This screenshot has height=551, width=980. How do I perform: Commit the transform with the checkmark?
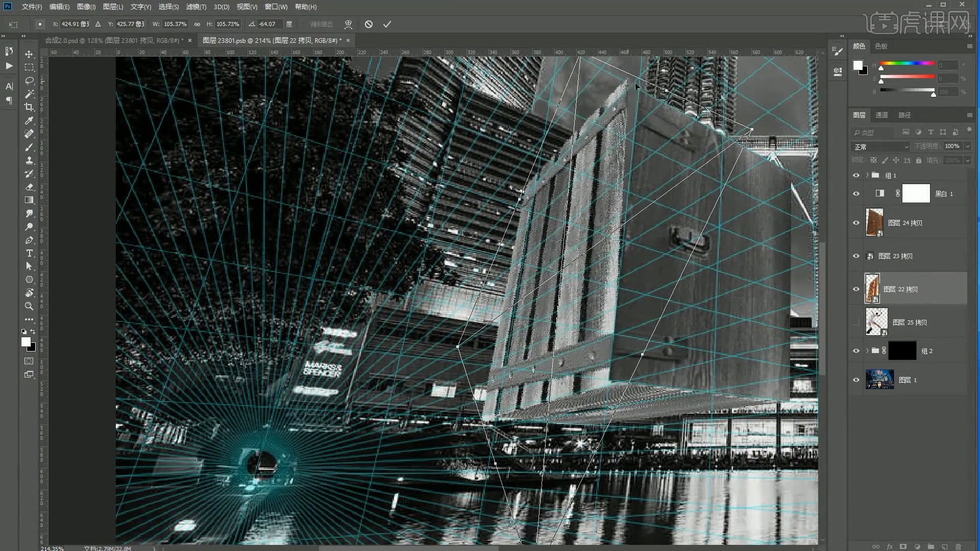click(387, 24)
